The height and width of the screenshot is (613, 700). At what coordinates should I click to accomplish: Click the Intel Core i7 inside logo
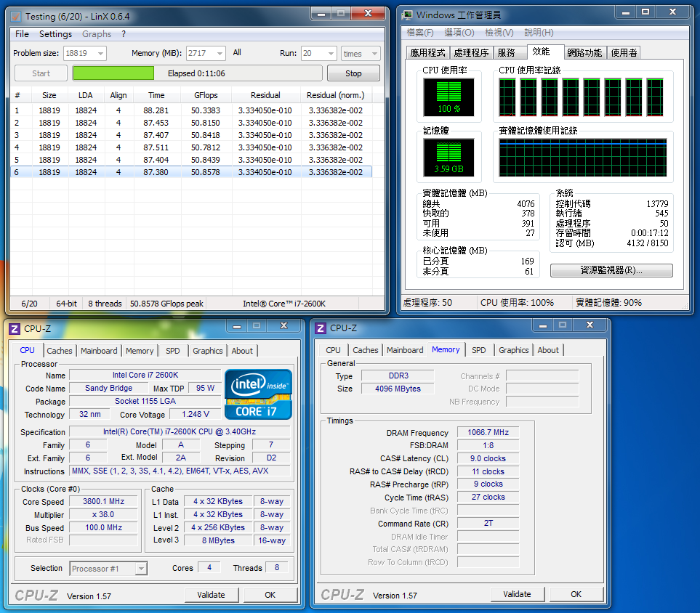click(x=258, y=394)
